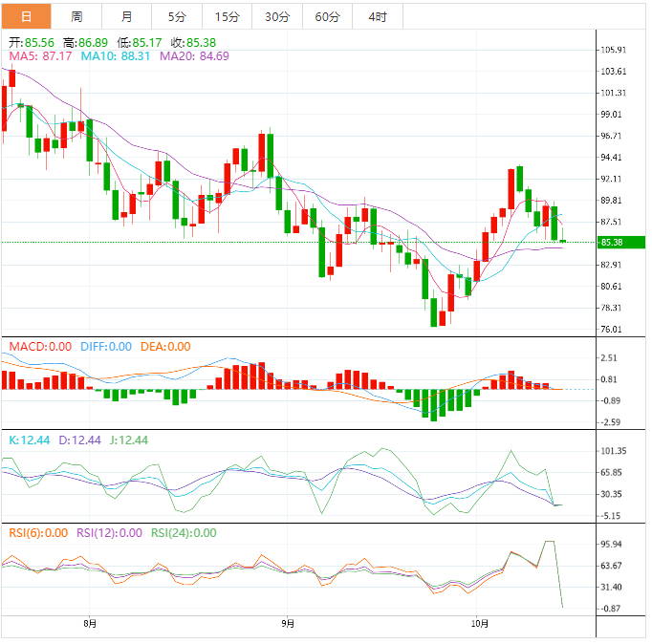Click the close price 收:85.38
Viewport: 652px width, 644px height.
coord(193,43)
